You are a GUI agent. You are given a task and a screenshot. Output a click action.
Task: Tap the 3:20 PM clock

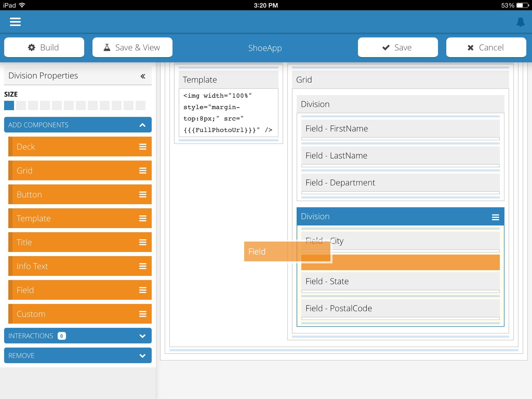pyautogui.click(x=266, y=5)
